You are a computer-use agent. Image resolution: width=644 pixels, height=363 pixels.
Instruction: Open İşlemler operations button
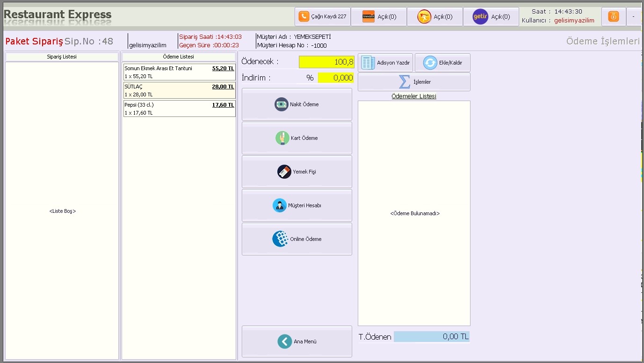[x=414, y=82]
